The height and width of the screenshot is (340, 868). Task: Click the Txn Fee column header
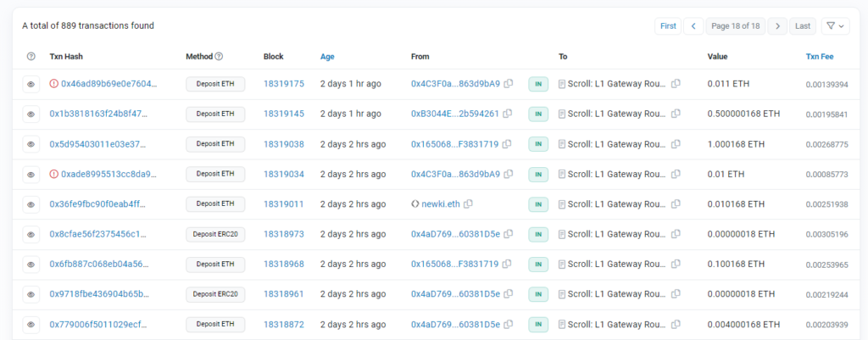coord(820,57)
